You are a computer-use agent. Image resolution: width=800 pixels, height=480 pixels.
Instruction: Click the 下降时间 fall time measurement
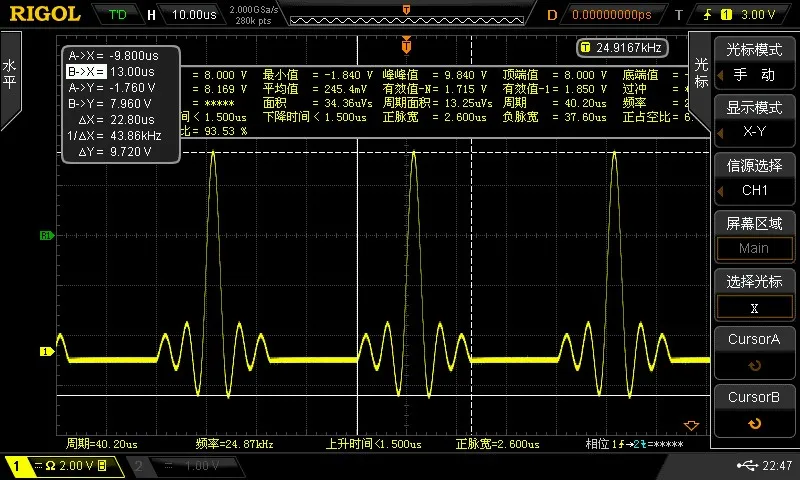[x=315, y=117]
